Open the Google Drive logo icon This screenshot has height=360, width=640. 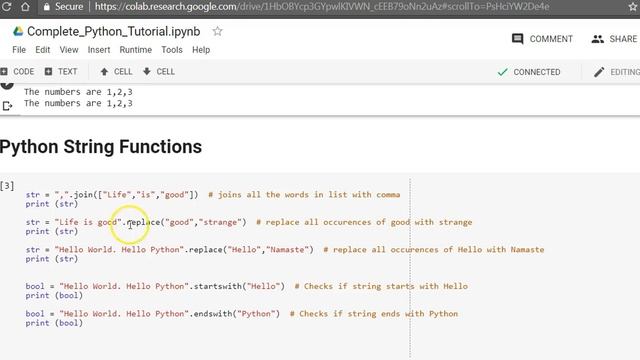tap(18, 31)
